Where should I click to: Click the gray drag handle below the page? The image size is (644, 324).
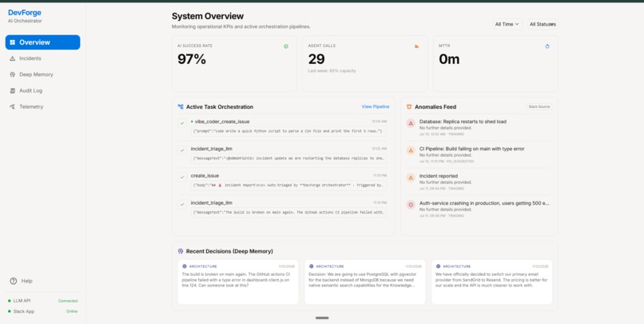pos(322,318)
